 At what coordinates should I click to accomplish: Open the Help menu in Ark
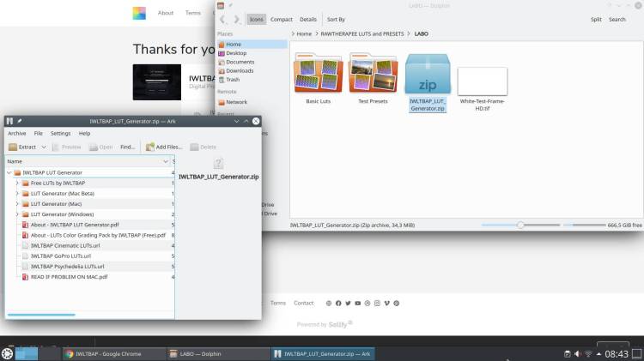84,133
